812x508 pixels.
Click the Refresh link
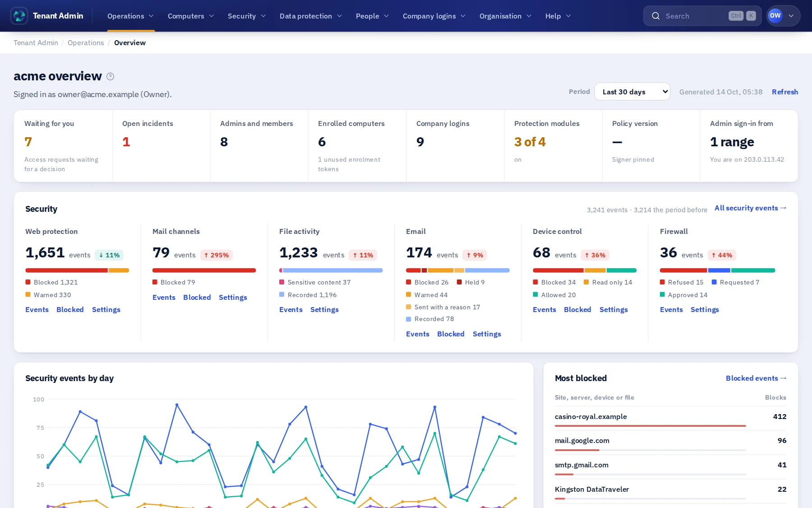click(x=784, y=92)
